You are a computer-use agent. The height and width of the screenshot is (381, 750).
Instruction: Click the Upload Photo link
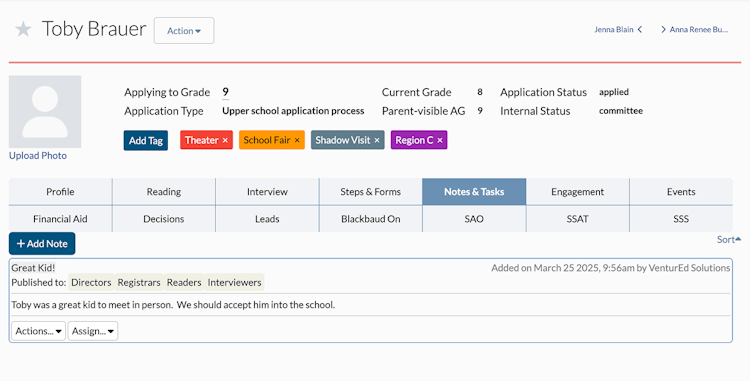tap(38, 155)
